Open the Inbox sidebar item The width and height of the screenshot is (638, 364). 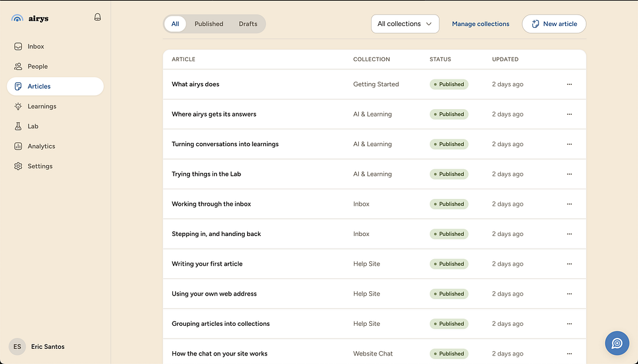55,46
